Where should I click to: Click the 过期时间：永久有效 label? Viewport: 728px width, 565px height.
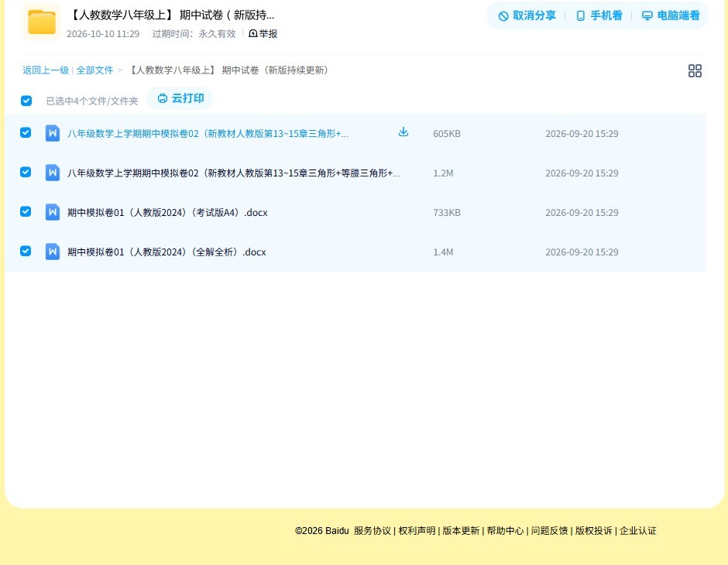click(x=194, y=34)
